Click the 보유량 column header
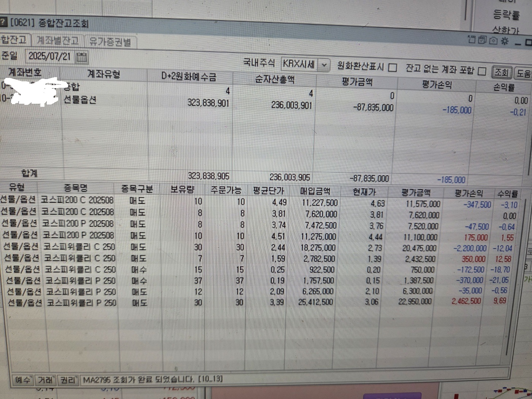The height and width of the screenshot is (399, 532). [x=182, y=189]
